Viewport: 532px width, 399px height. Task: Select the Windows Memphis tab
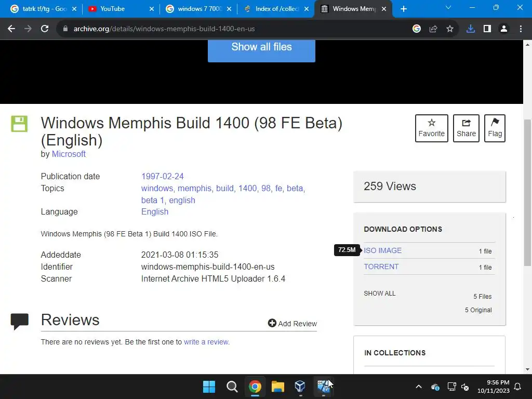click(x=353, y=9)
